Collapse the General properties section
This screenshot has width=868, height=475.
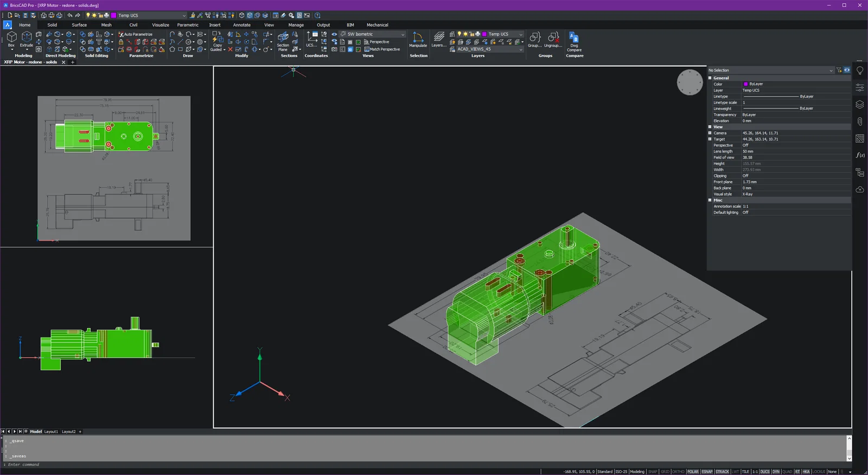[710, 78]
